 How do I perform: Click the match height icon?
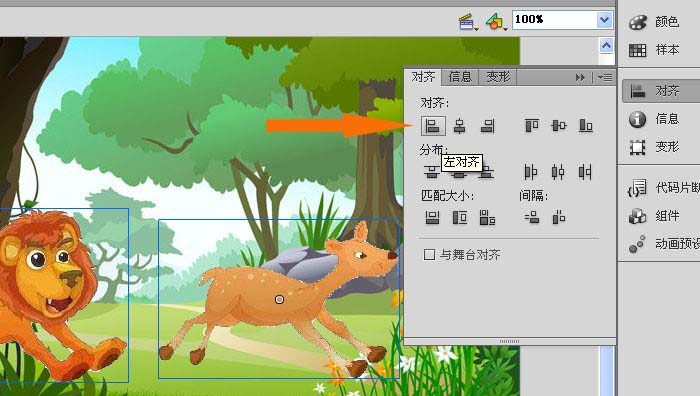click(460, 218)
